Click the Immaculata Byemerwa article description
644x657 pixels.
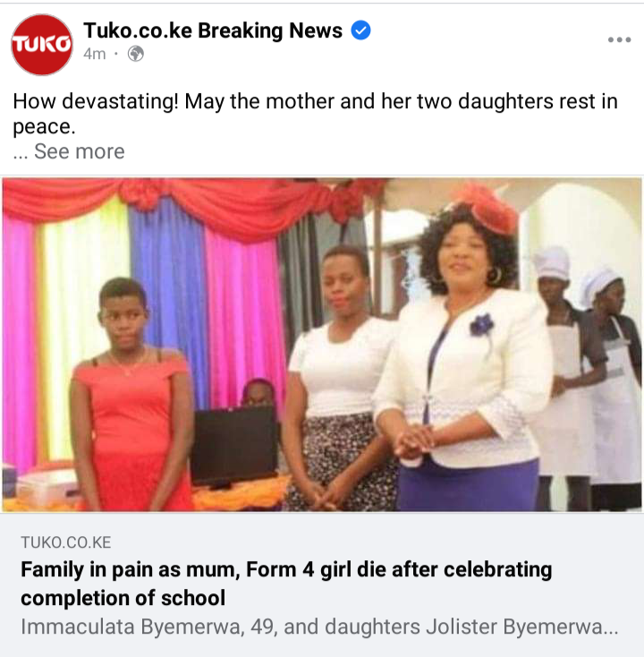pos(319,627)
